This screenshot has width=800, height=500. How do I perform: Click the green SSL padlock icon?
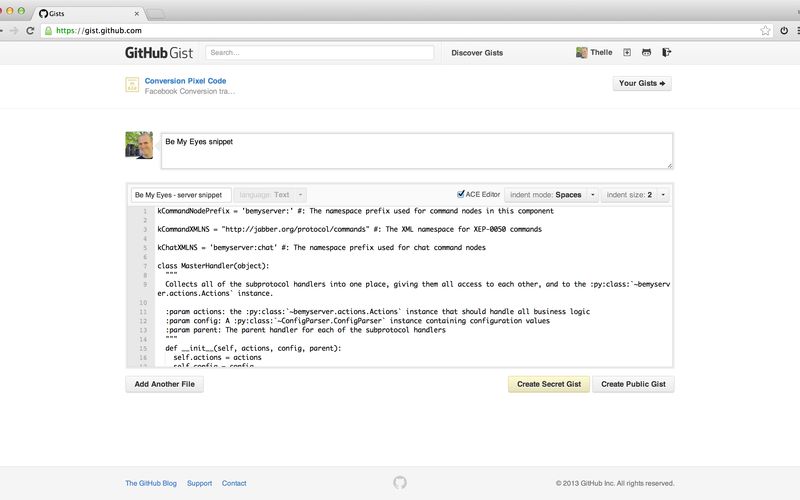point(48,31)
